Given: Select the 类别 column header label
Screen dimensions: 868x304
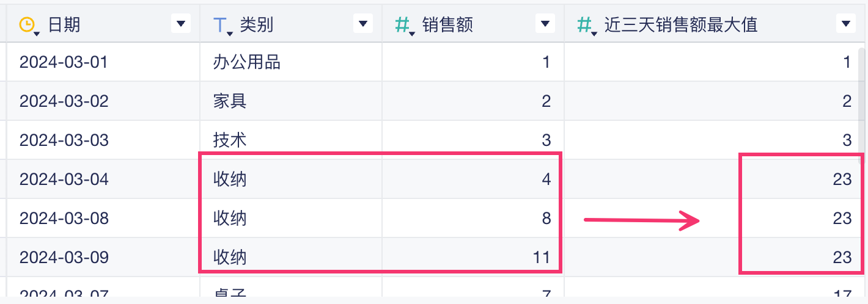Looking at the screenshot, I should click(x=257, y=24).
